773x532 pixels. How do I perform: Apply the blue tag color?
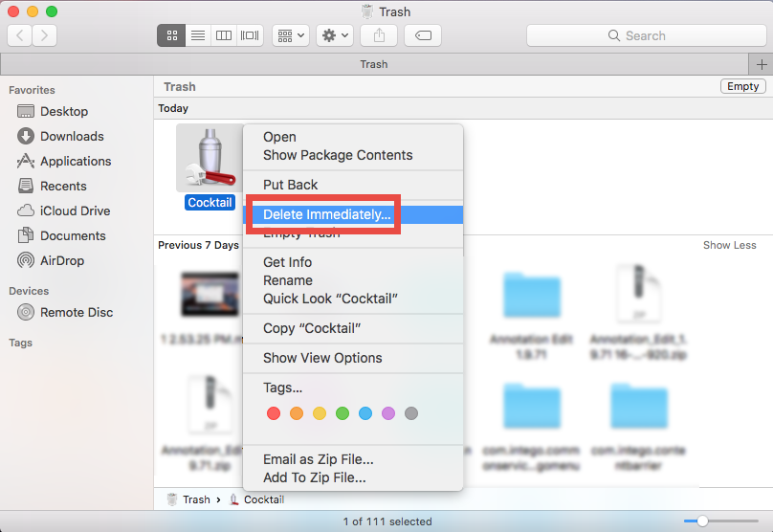point(365,413)
